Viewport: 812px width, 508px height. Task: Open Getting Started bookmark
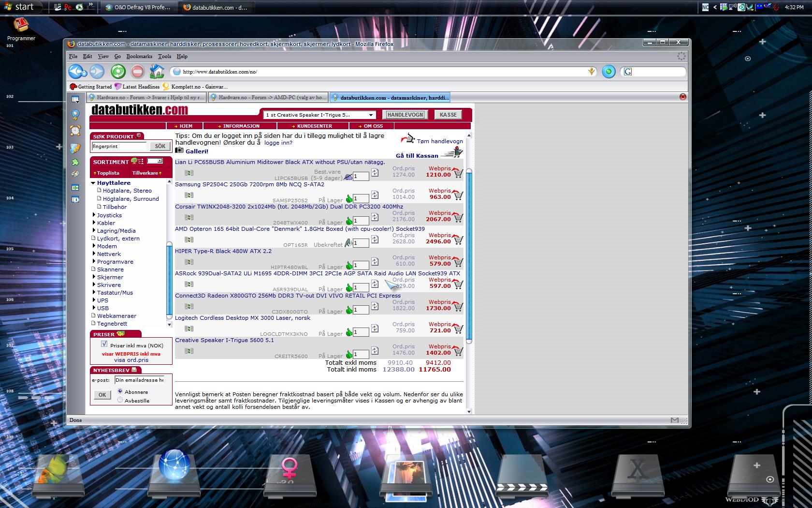coord(90,87)
